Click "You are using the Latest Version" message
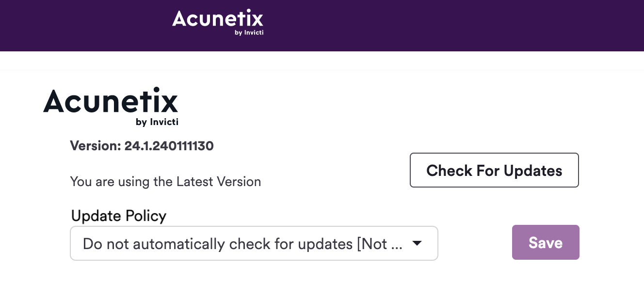The height and width of the screenshot is (283, 644). [165, 182]
